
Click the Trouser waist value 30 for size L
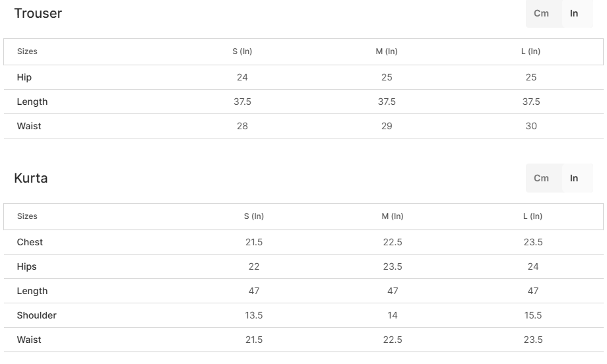tap(531, 126)
